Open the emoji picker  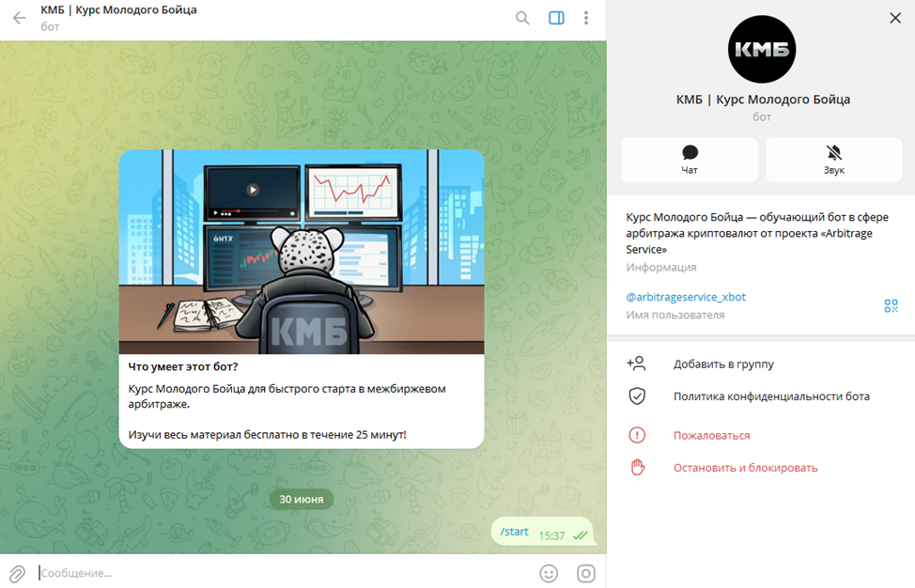click(x=549, y=573)
